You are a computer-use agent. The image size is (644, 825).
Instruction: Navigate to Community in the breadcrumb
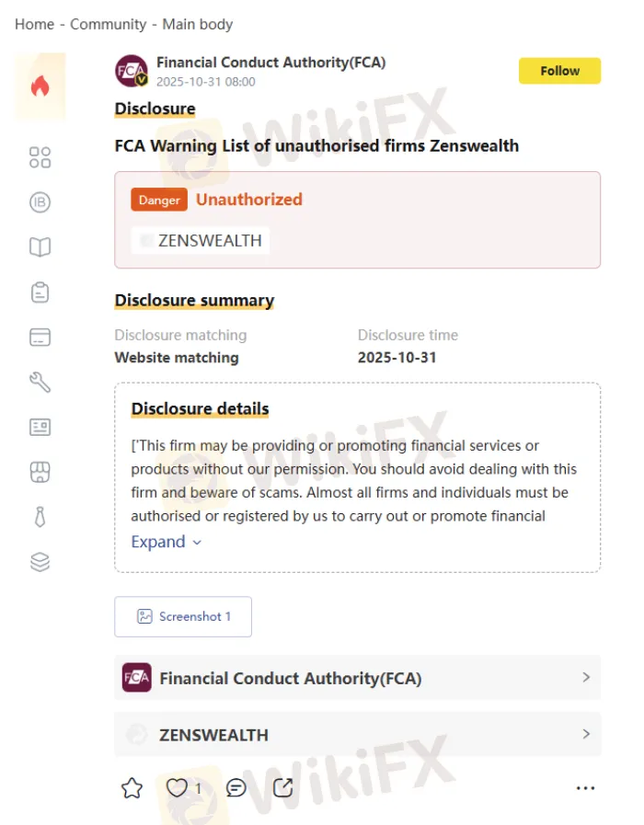pyautogui.click(x=108, y=24)
